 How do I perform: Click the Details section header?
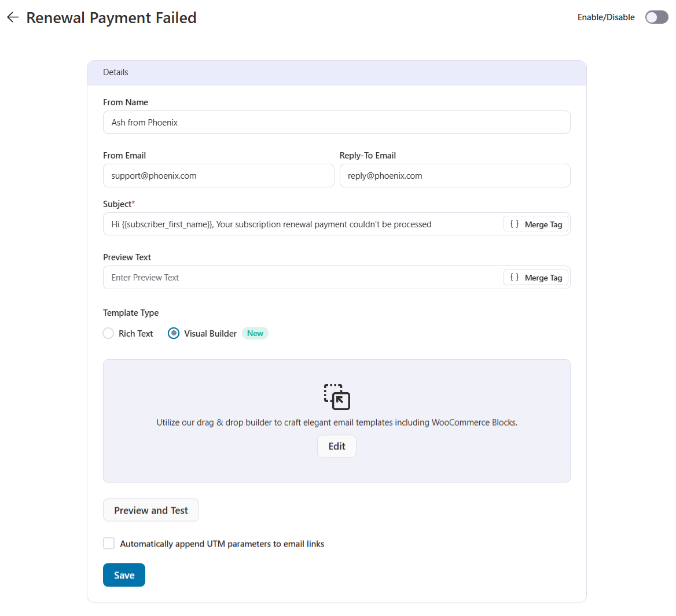tap(116, 72)
